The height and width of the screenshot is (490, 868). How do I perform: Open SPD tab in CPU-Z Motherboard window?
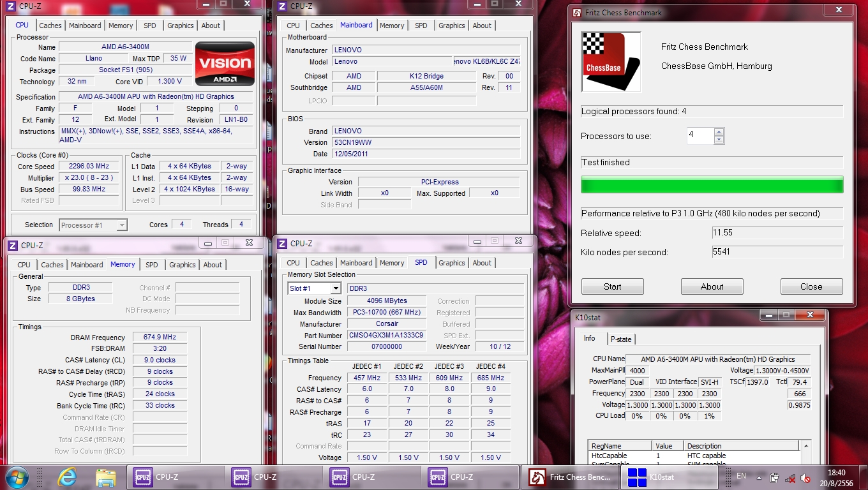421,26
